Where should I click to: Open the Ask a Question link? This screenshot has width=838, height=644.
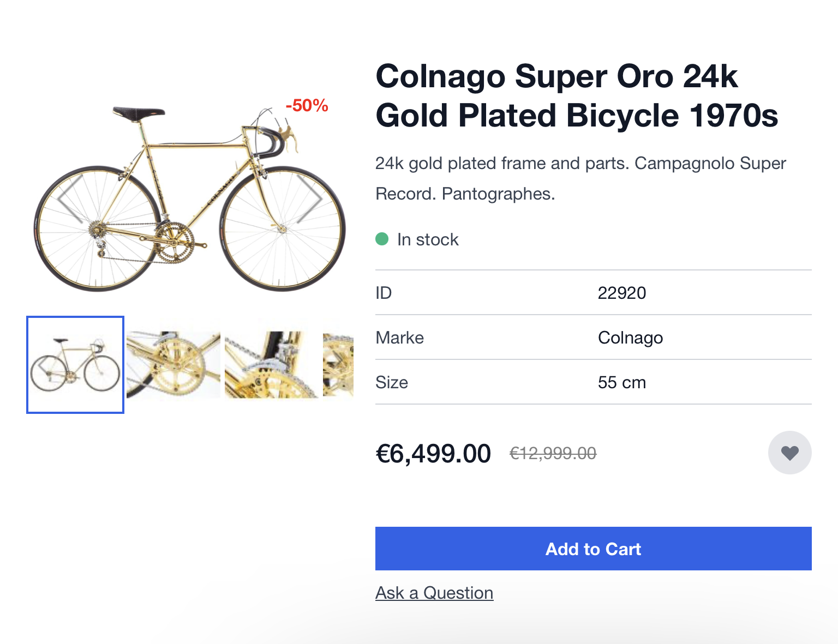(434, 593)
